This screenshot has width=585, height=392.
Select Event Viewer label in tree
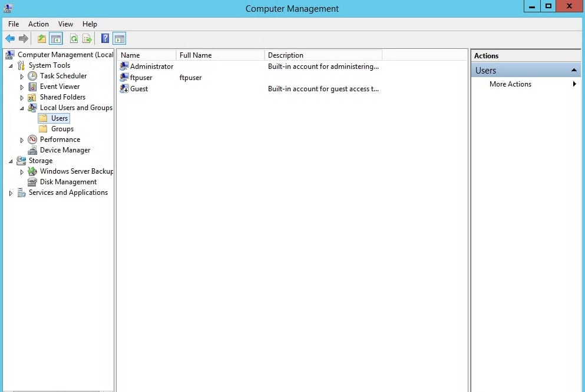pyautogui.click(x=60, y=87)
